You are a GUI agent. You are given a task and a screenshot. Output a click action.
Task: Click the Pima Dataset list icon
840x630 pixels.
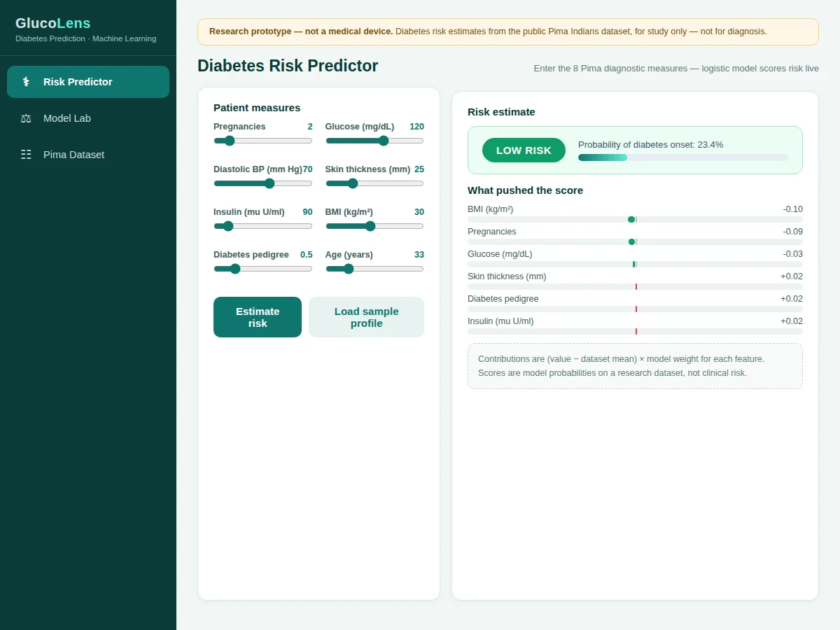(26, 155)
